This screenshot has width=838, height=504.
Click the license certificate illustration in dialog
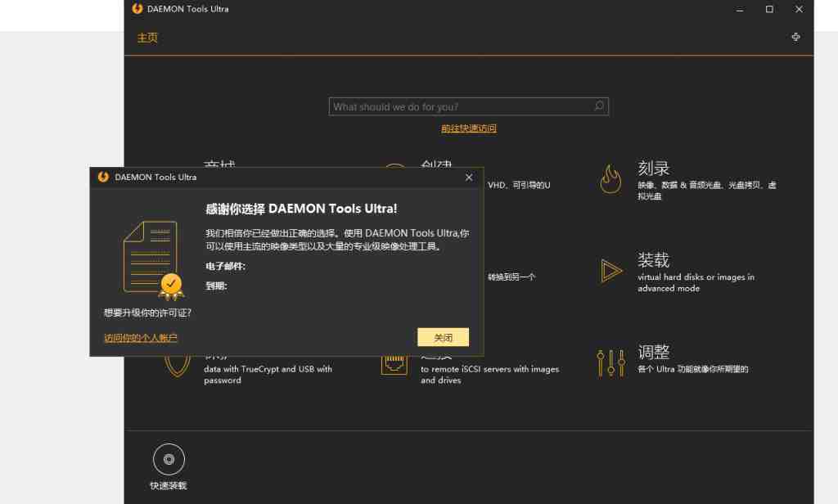pos(151,256)
